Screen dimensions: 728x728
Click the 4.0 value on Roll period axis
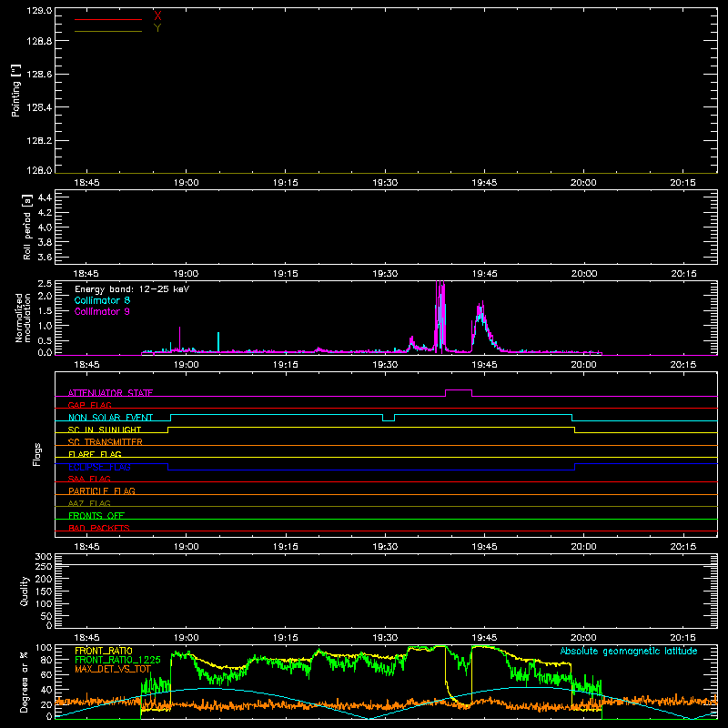pyautogui.click(x=45, y=227)
